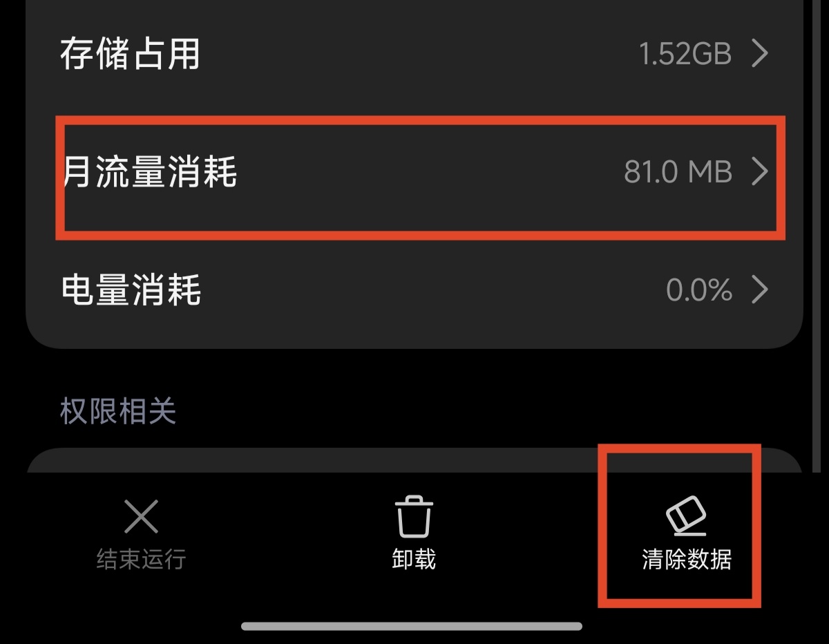Screen dimensions: 829x644
Task: Tap the home indicator bar at bottom
Action: (412, 626)
